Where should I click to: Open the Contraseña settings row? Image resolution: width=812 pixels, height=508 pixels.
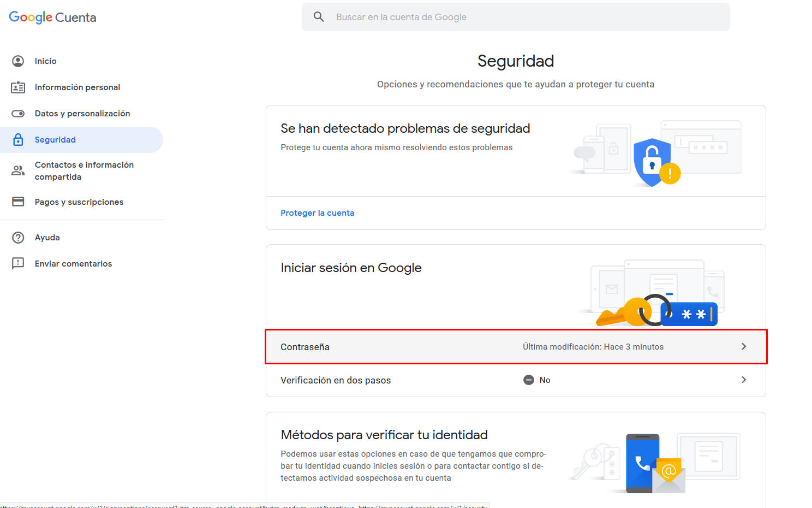(x=516, y=347)
